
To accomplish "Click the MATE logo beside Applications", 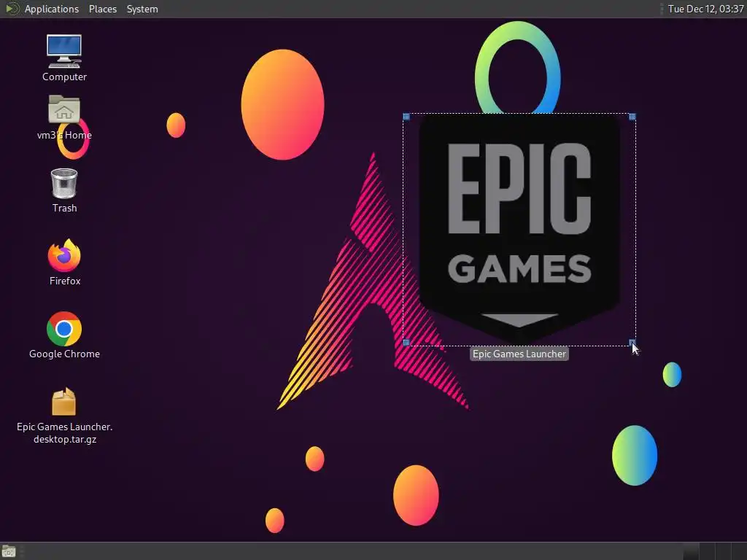I will 12,9.
